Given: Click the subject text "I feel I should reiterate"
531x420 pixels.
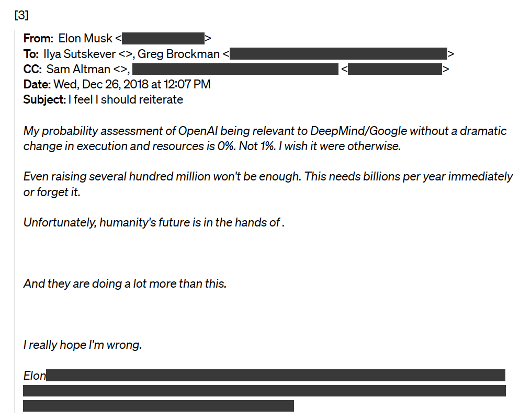Looking at the screenshot, I should coord(126,99).
